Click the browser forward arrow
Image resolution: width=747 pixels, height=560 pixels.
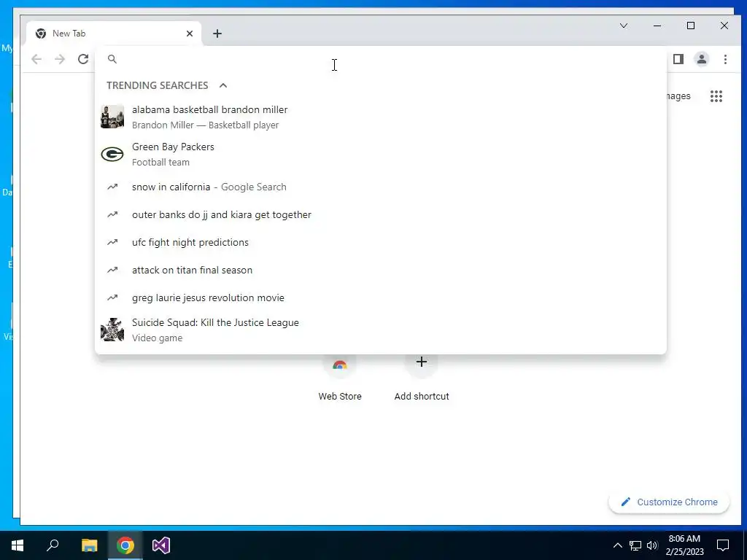[60, 59]
